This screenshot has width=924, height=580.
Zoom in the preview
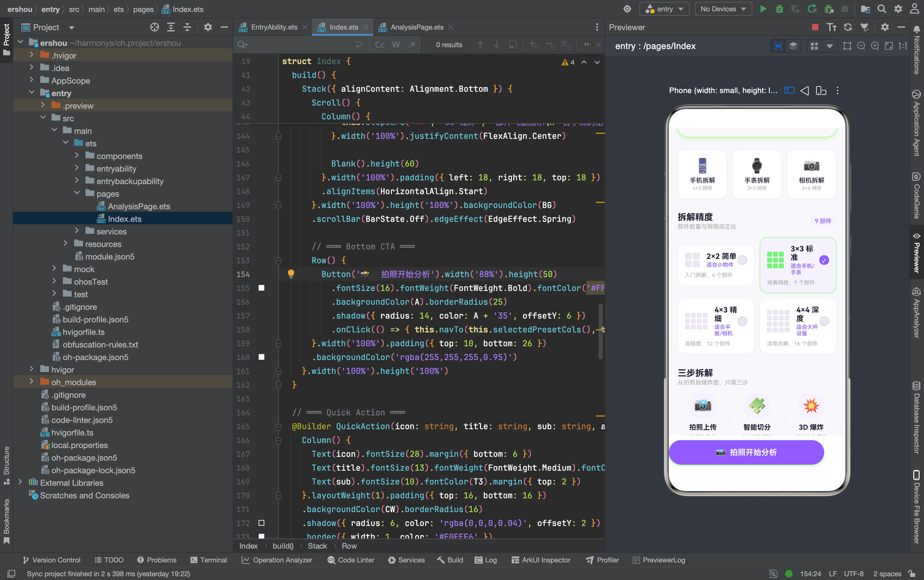pyautogui.click(x=875, y=46)
